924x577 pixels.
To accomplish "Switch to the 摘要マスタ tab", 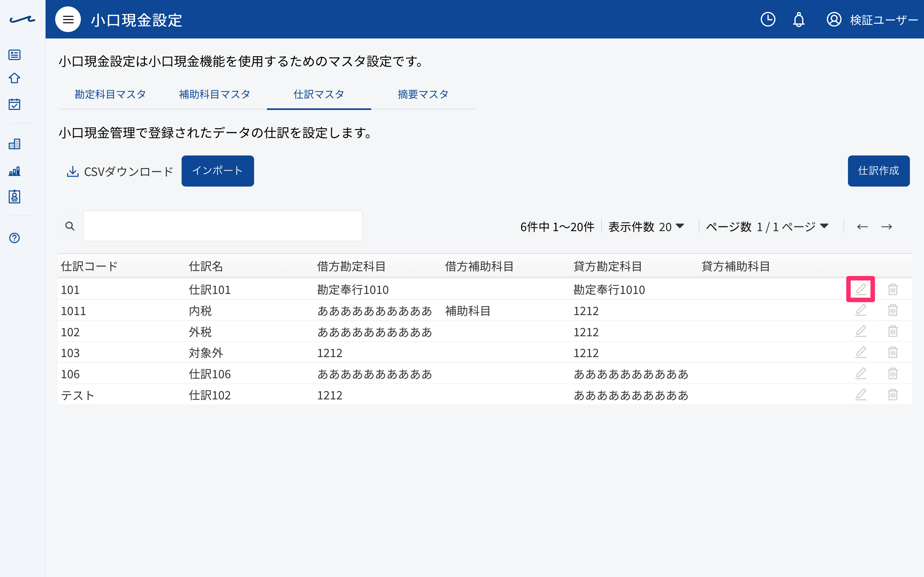I will [x=423, y=94].
